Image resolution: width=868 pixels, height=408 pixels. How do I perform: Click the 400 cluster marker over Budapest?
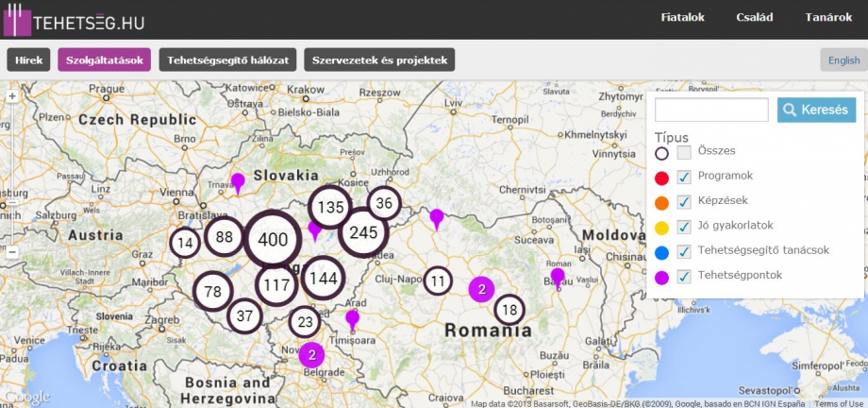[x=273, y=239]
